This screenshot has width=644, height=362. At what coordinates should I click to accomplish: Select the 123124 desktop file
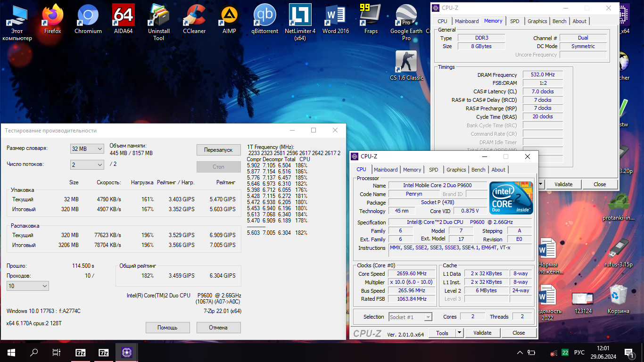click(x=583, y=302)
